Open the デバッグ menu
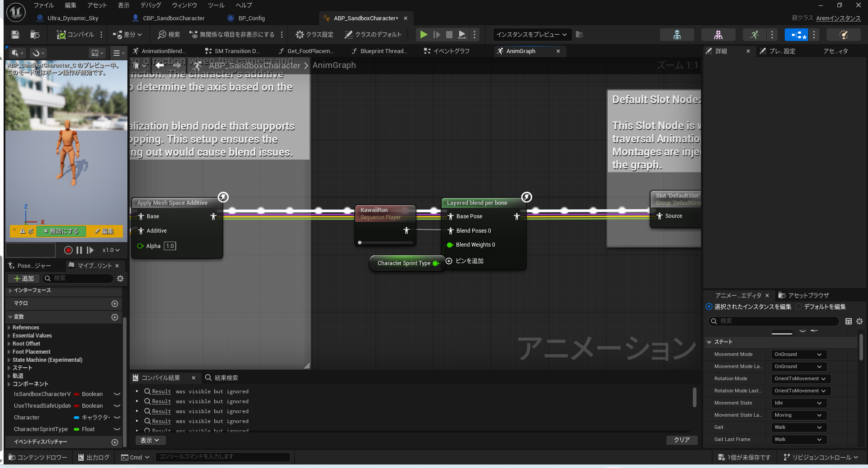Screen dimensions: 868x468 [150, 5]
